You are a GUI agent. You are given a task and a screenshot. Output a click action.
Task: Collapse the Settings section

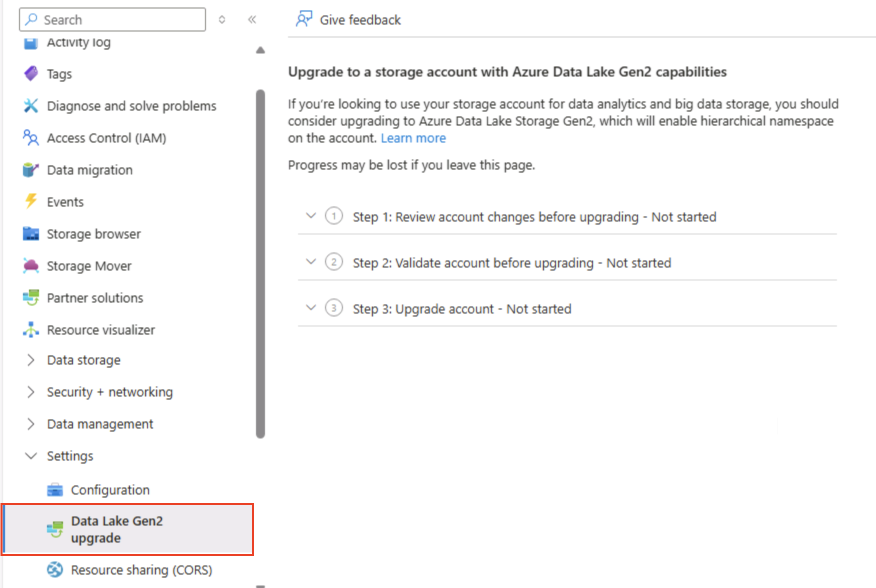30,455
